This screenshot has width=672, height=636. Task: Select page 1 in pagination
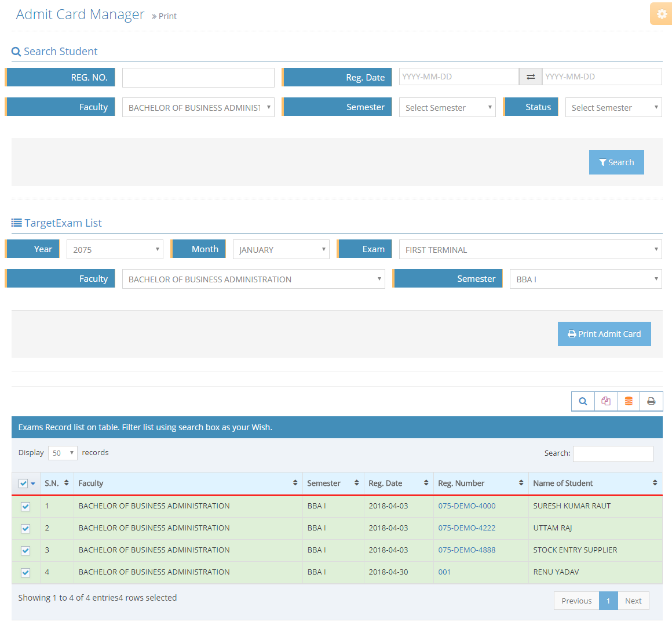tap(608, 601)
